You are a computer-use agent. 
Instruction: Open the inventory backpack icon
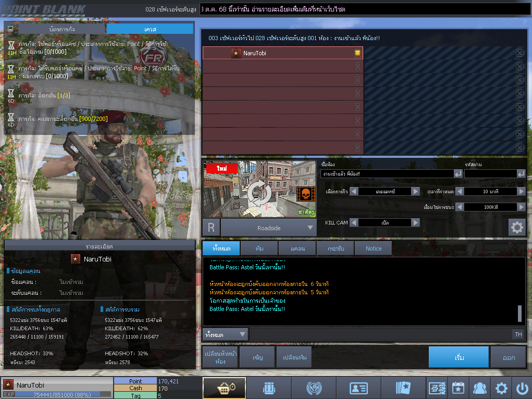269,388
